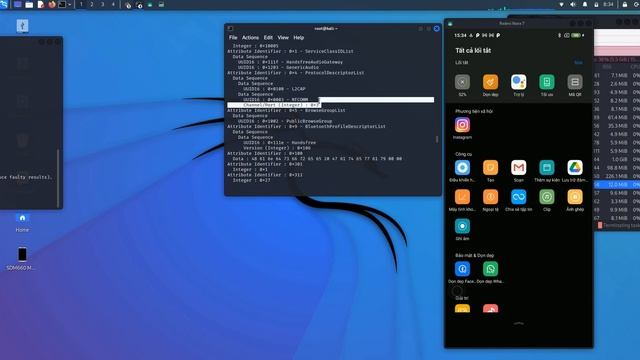Click the network tray icon
The height and width of the screenshot is (360, 640).
(562, 4)
